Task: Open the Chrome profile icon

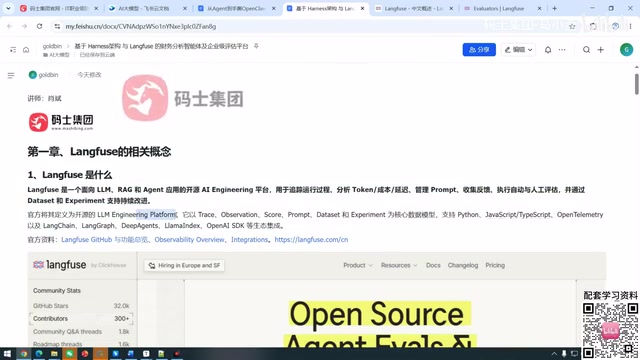Action: pyautogui.click(x=615, y=26)
